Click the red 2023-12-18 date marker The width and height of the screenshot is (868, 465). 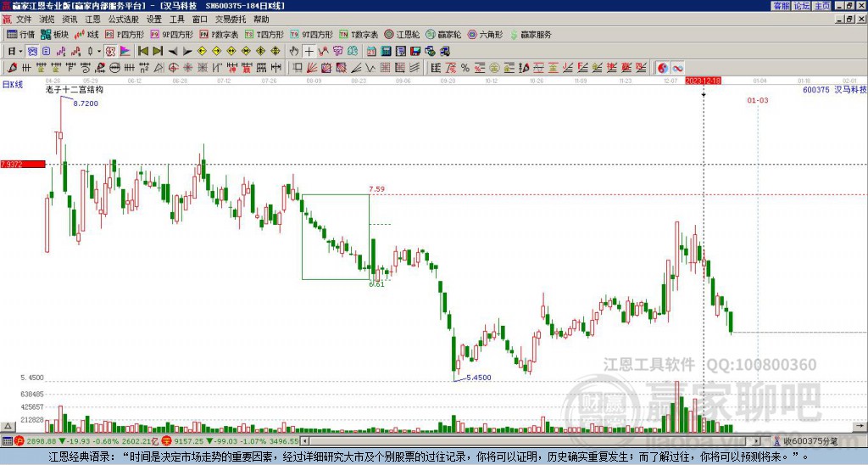tap(703, 81)
